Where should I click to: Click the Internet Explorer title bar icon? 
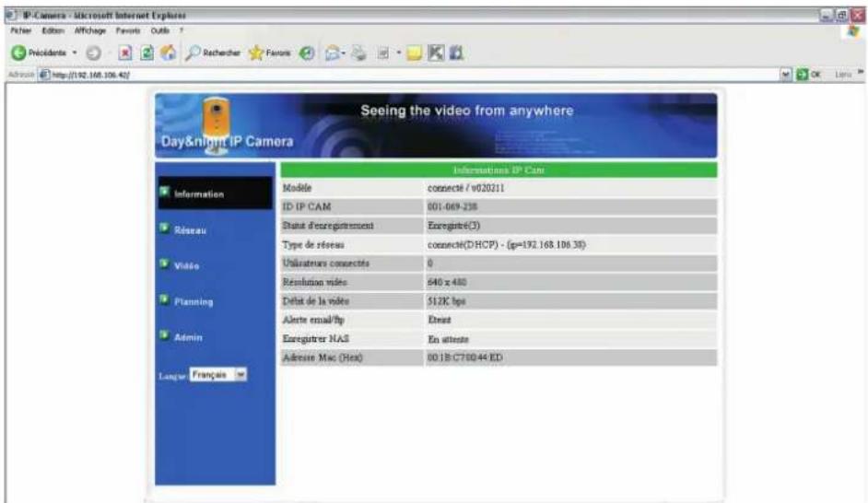12,16
